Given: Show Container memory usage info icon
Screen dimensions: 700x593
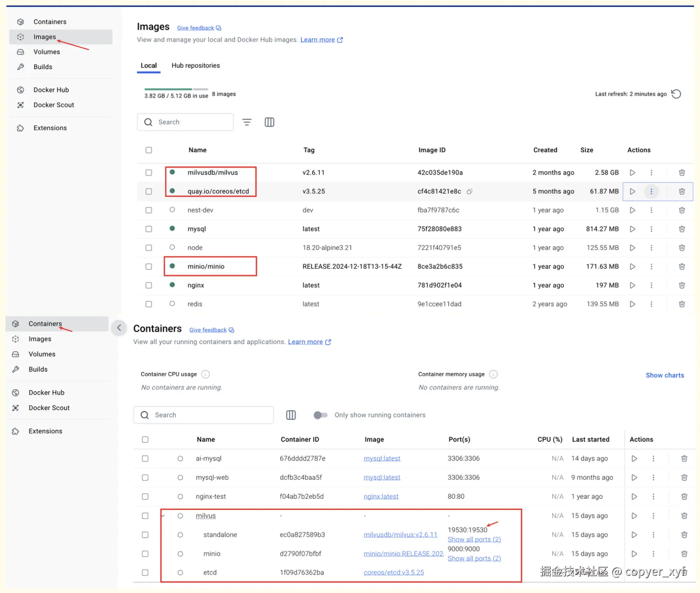Looking at the screenshot, I should pos(493,374).
